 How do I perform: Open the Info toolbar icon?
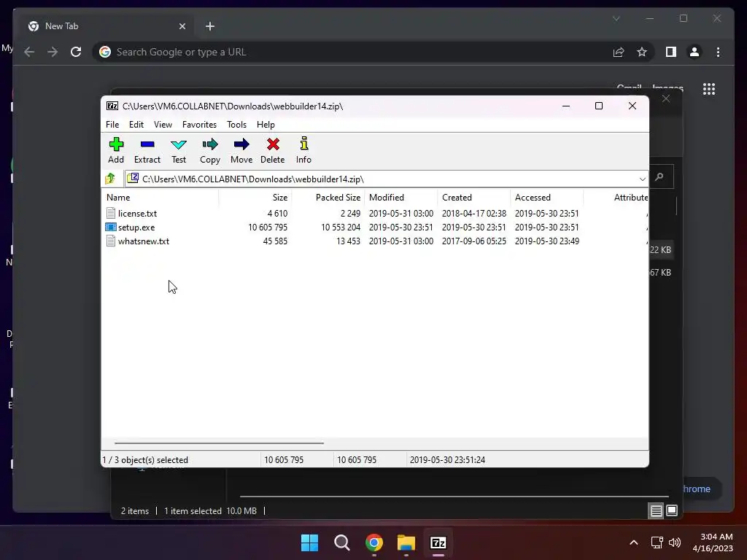304,144
